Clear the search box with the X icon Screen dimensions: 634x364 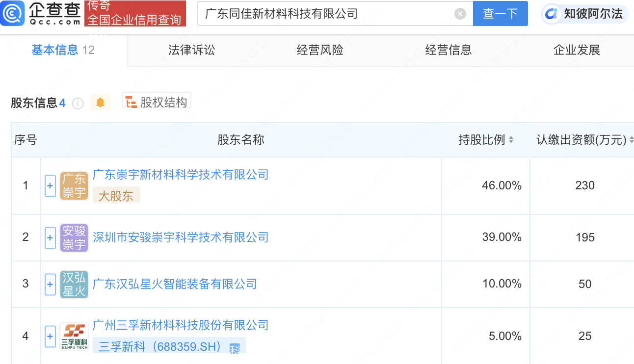[460, 14]
